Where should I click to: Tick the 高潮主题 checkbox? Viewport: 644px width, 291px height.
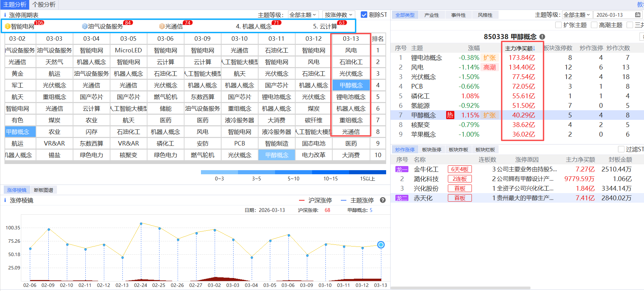pos(594,25)
